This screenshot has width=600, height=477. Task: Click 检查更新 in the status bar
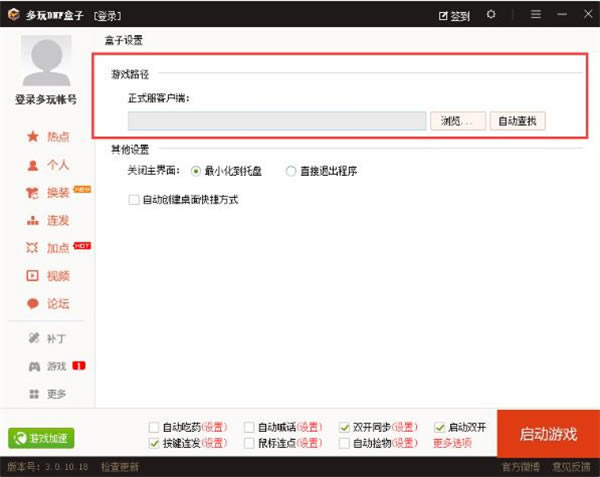pos(120,467)
